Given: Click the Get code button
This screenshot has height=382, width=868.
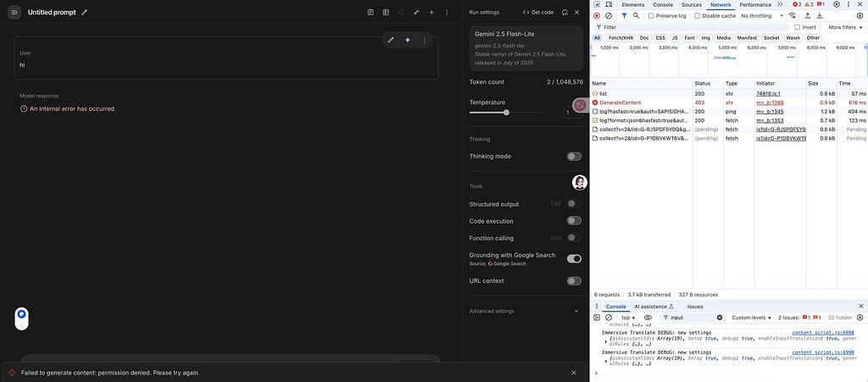Looking at the screenshot, I should point(538,12).
